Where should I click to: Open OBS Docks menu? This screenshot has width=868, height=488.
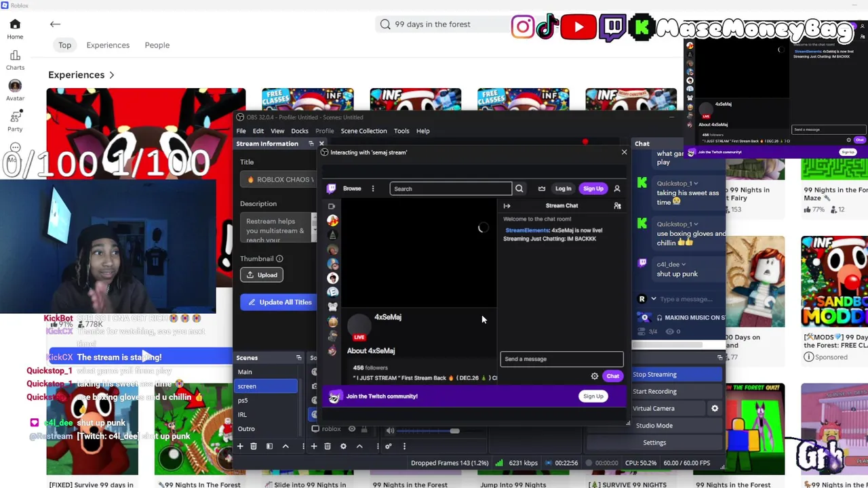[x=300, y=131]
